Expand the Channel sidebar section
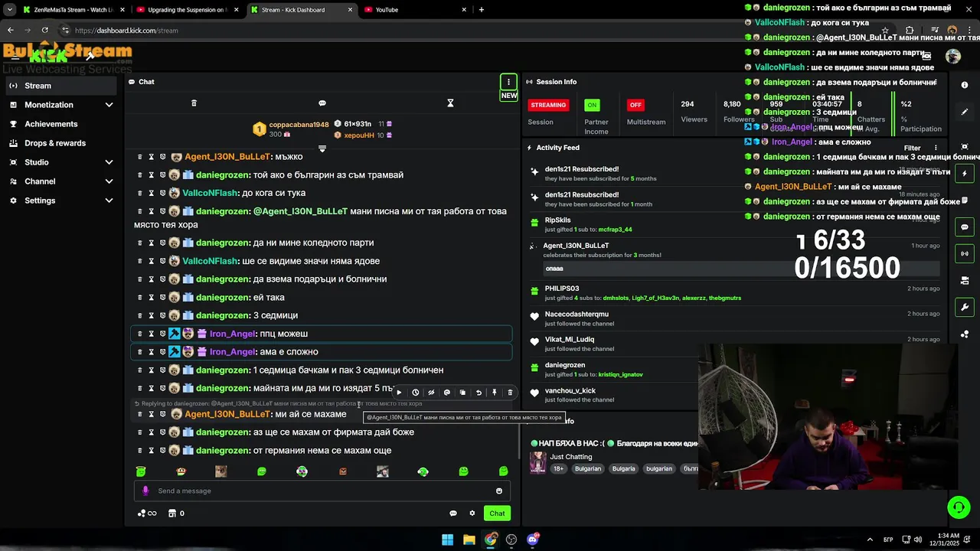Viewport: 980px width, 551px height. coord(62,181)
